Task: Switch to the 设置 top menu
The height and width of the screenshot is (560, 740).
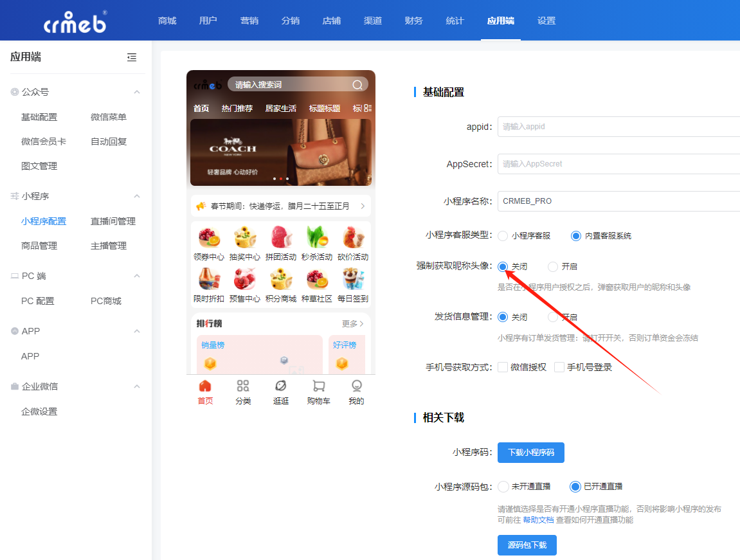Action: click(546, 21)
